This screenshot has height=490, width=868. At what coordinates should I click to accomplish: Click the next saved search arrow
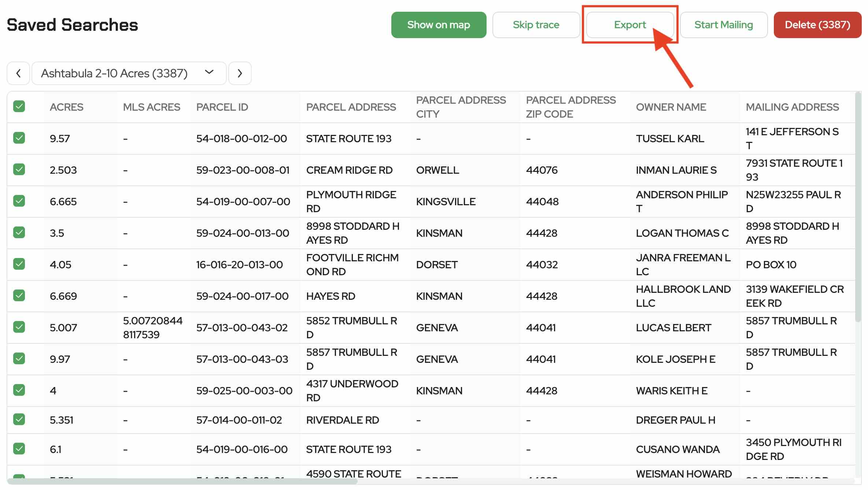pyautogui.click(x=240, y=73)
